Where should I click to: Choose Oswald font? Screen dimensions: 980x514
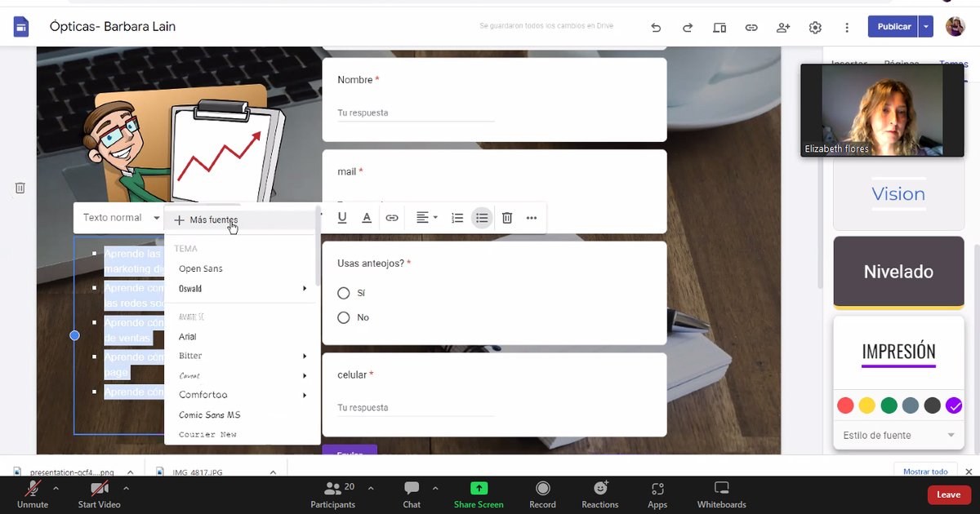click(x=190, y=288)
